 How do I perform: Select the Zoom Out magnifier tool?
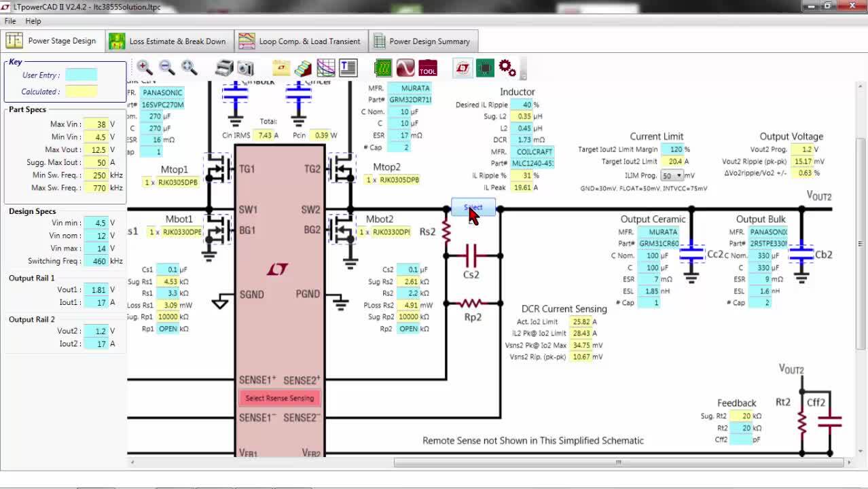click(167, 67)
